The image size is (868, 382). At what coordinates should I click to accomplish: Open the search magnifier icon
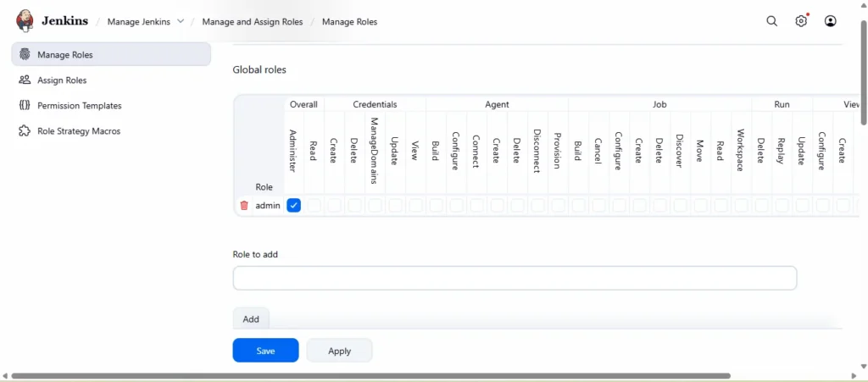click(x=771, y=21)
